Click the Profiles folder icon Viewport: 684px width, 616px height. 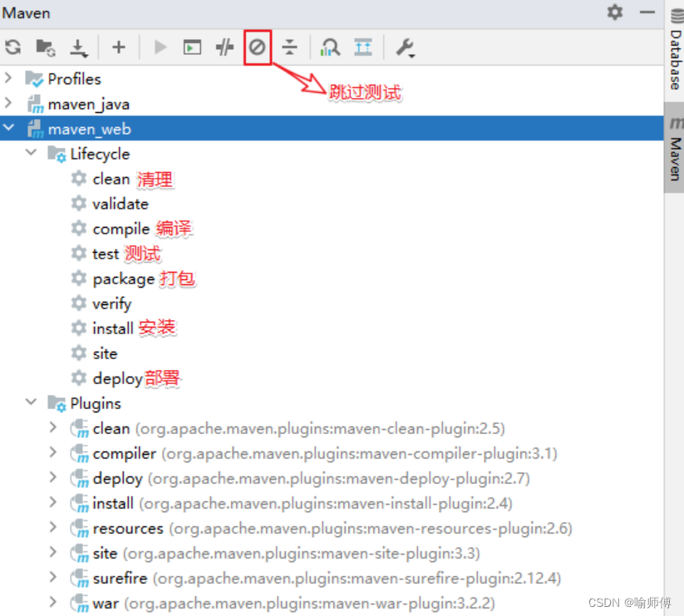[x=34, y=79]
